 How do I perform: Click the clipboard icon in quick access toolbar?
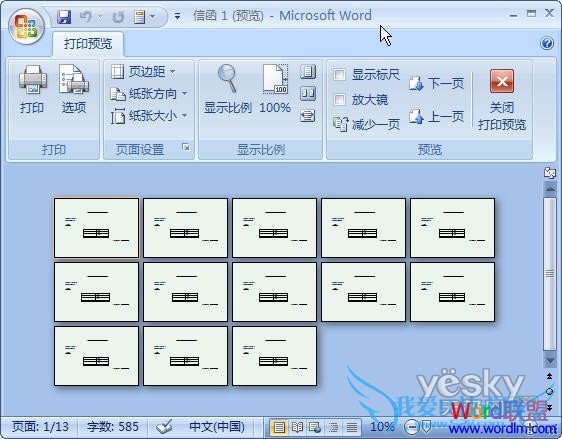coord(139,17)
